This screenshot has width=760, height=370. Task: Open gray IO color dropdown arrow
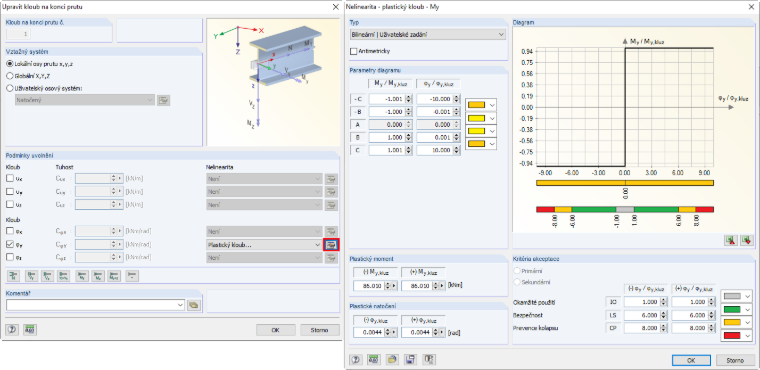point(748,295)
